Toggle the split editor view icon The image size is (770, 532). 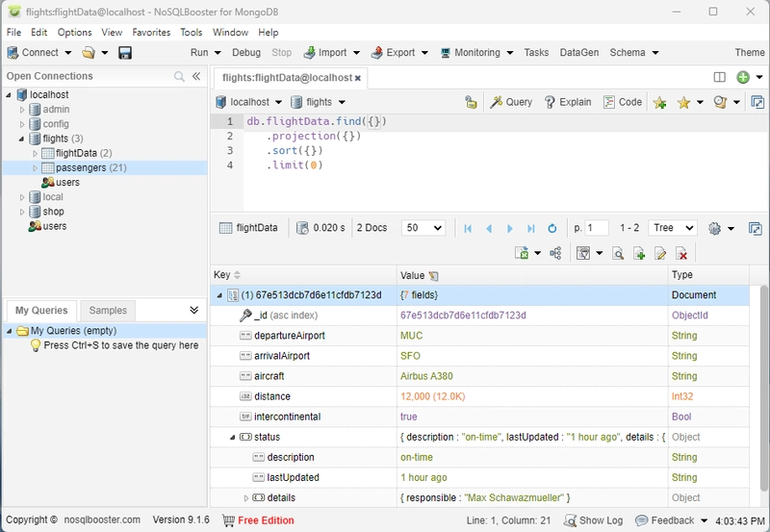[719, 77]
